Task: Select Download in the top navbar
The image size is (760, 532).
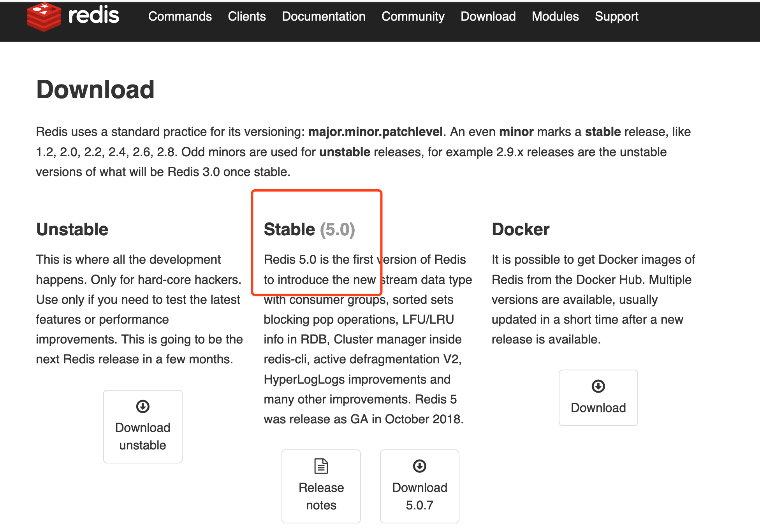Action: pyautogui.click(x=488, y=16)
